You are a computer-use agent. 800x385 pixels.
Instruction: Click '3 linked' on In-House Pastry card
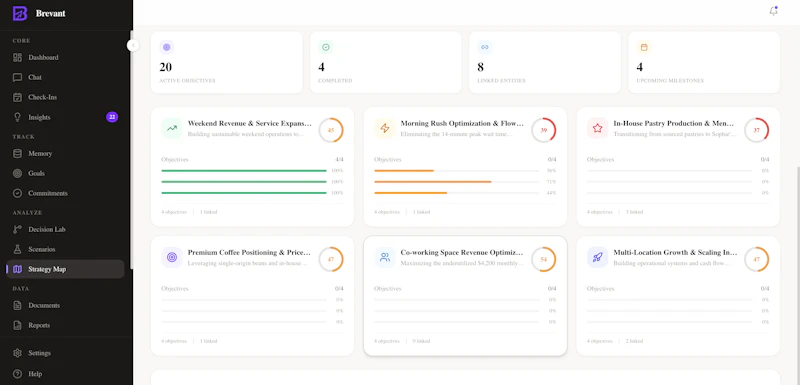click(634, 212)
